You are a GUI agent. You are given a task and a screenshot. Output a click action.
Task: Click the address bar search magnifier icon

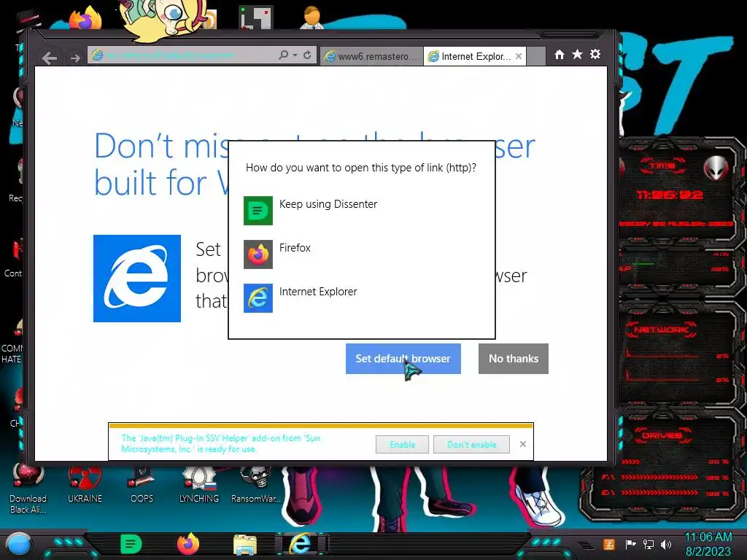(284, 55)
